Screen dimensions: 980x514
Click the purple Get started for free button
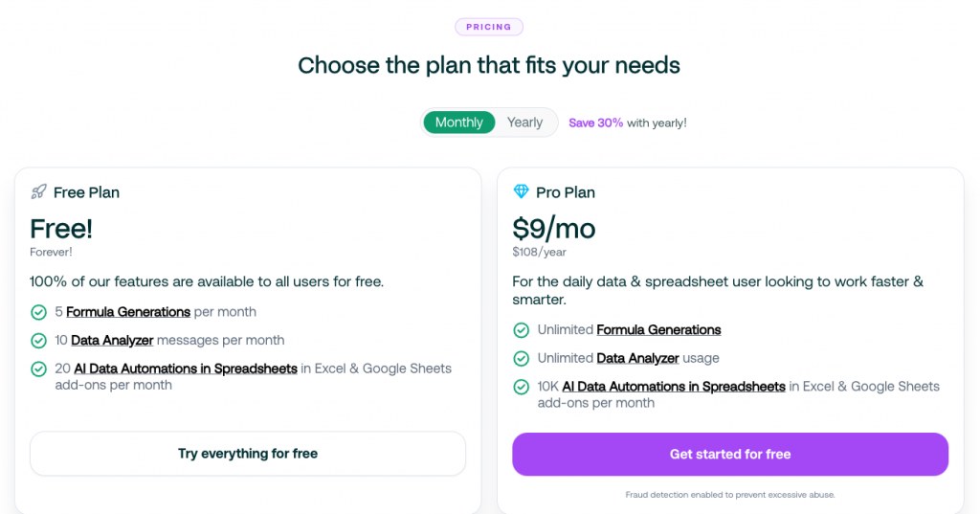(730, 454)
